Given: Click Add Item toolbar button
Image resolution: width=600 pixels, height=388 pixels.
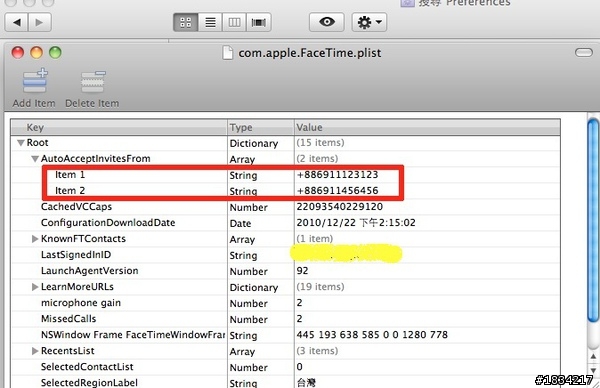Looking at the screenshot, I should (x=34, y=88).
